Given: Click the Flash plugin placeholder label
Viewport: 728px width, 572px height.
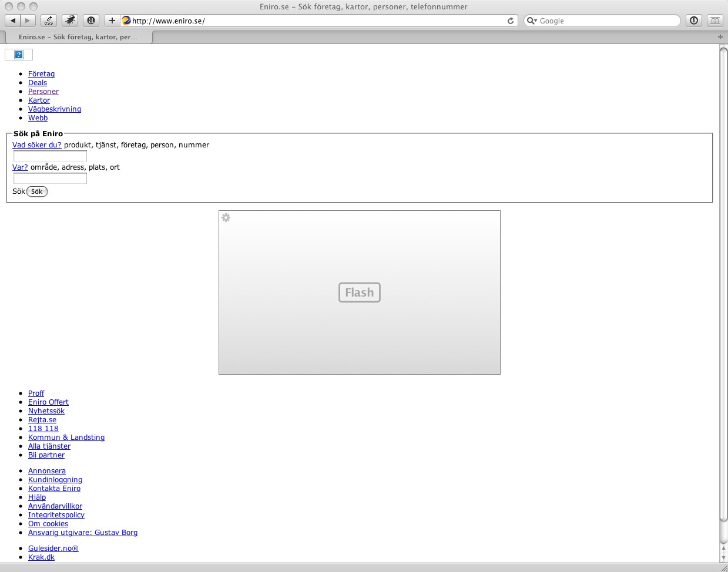Looking at the screenshot, I should [x=360, y=292].
